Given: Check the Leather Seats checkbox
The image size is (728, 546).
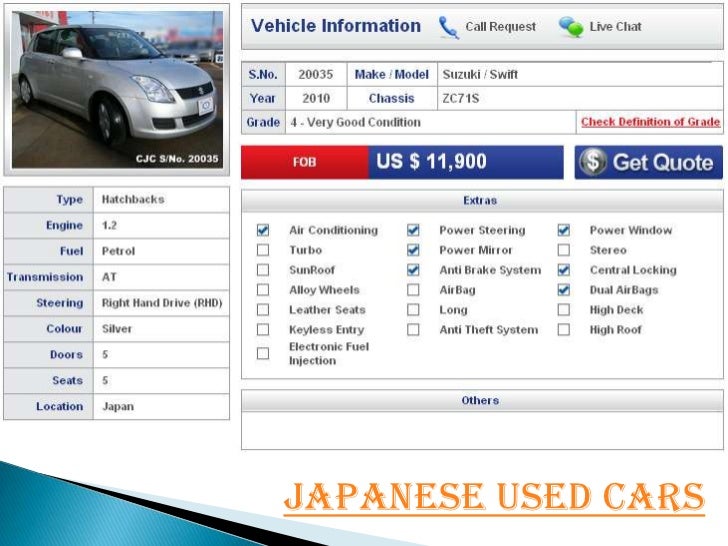Looking at the screenshot, I should 263,310.
